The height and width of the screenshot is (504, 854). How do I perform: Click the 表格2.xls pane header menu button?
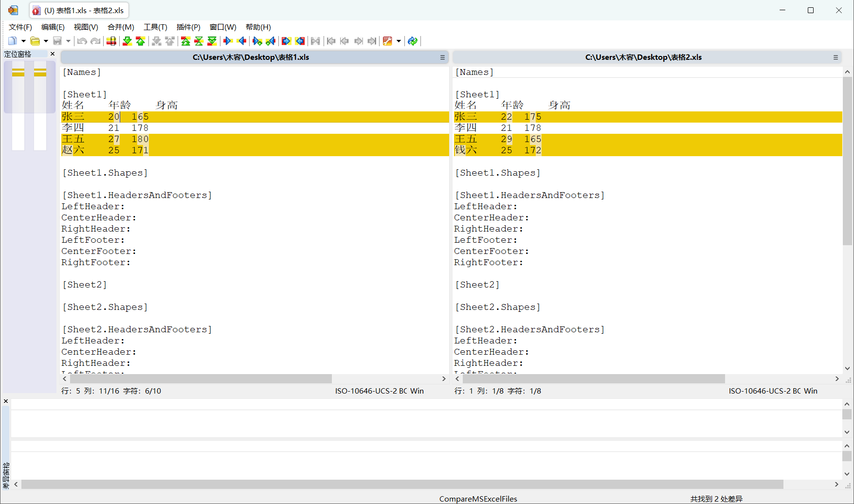click(x=836, y=57)
